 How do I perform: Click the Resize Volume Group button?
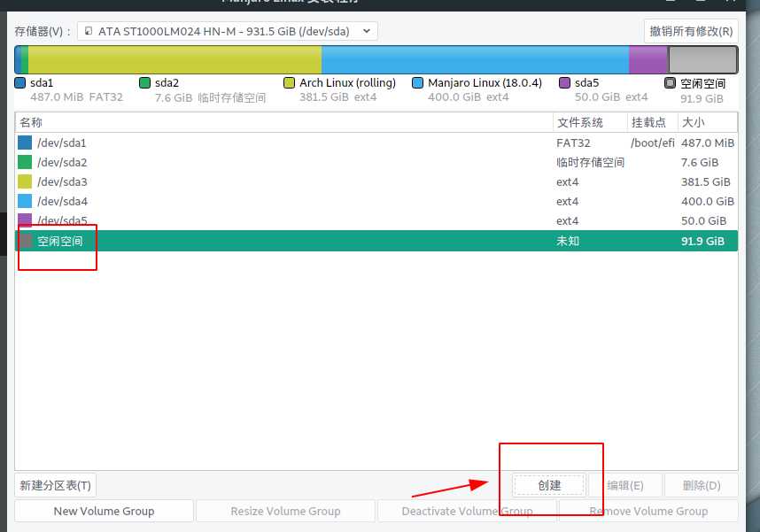tap(285, 511)
